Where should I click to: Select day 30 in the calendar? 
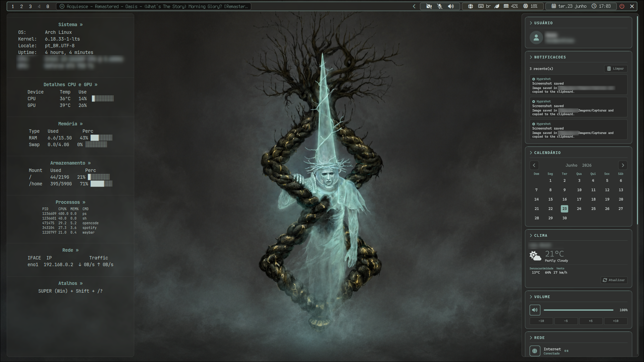click(x=565, y=218)
